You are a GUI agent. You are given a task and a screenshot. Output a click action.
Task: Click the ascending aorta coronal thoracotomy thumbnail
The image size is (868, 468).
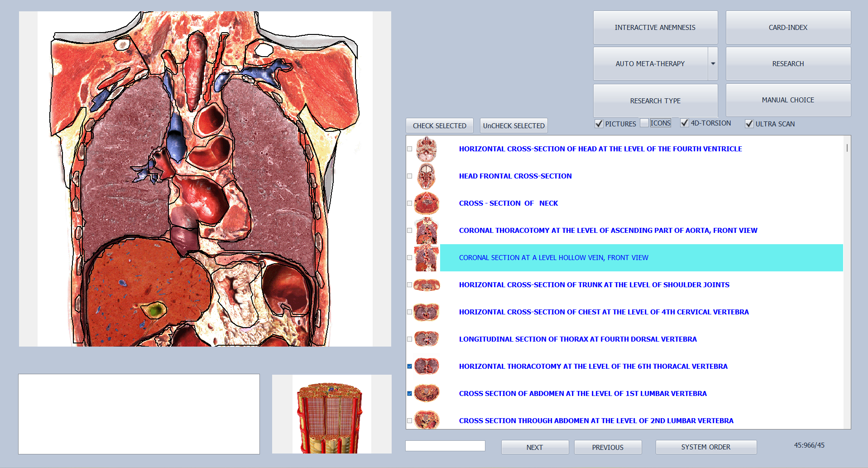pos(427,231)
